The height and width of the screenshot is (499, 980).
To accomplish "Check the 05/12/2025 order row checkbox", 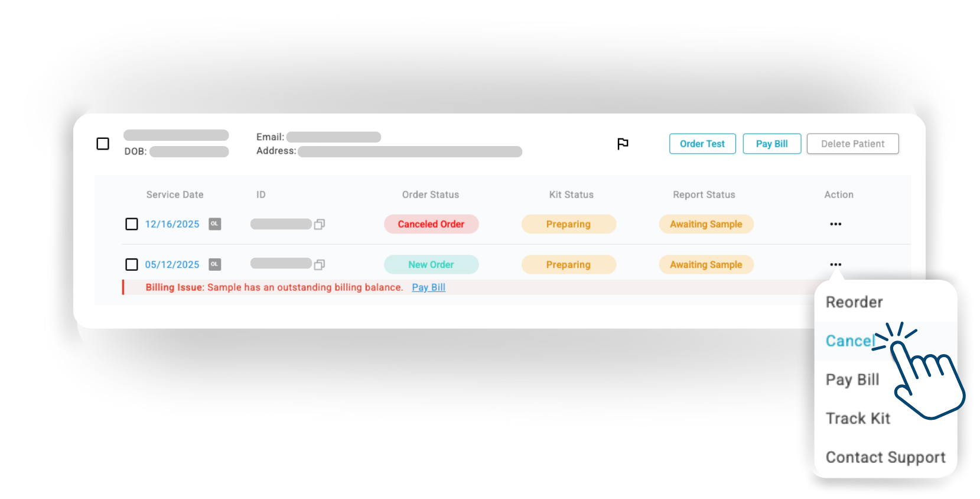I will [x=132, y=264].
